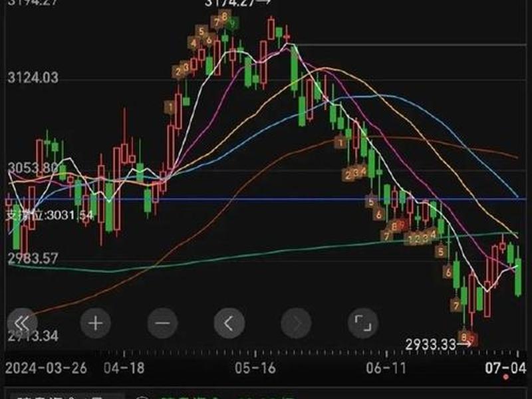Select the 3053.80 price axis label
Image resolution: width=532 pixels, height=399 pixels.
(33, 168)
